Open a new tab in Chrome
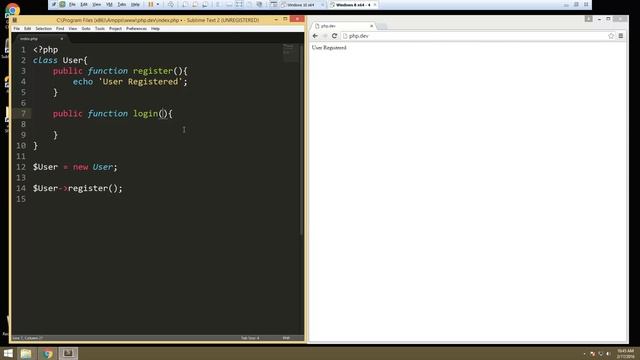The image size is (640, 360). pyautogui.click(x=382, y=27)
